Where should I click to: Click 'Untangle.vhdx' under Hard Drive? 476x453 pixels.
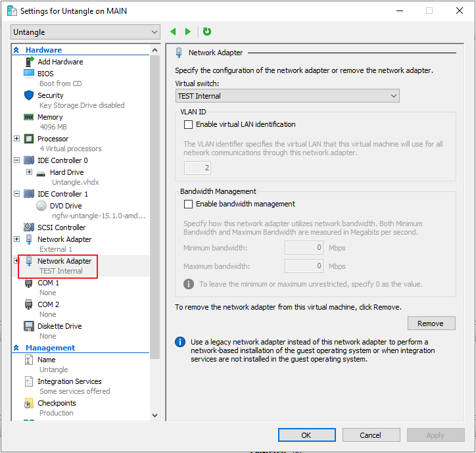[76, 182]
